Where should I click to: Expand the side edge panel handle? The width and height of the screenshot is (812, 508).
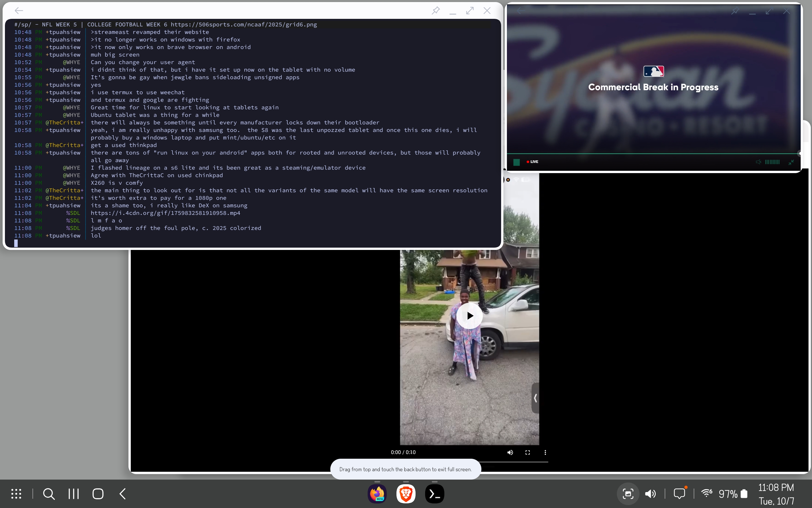(535, 398)
